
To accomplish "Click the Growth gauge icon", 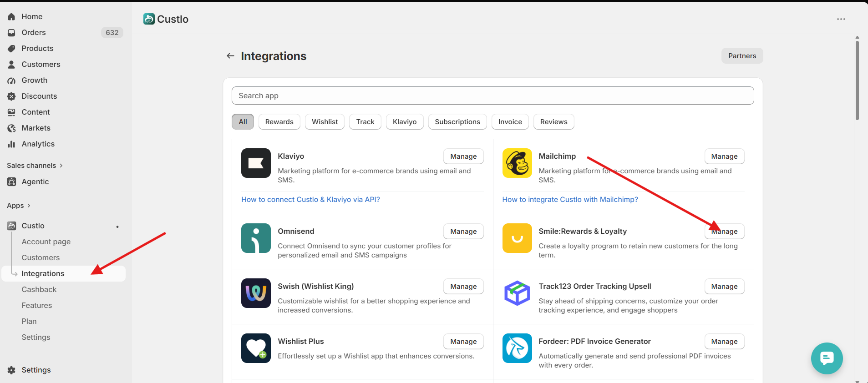I will tap(11, 81).
